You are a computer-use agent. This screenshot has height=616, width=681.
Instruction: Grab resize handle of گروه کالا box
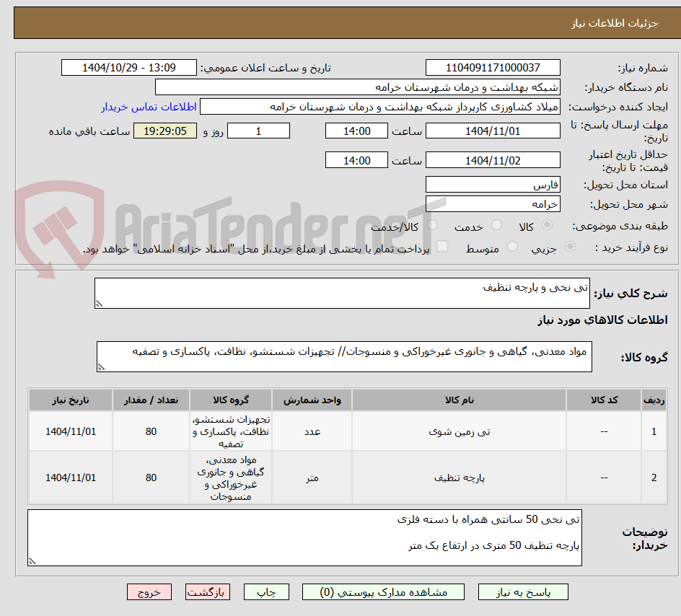101,367
